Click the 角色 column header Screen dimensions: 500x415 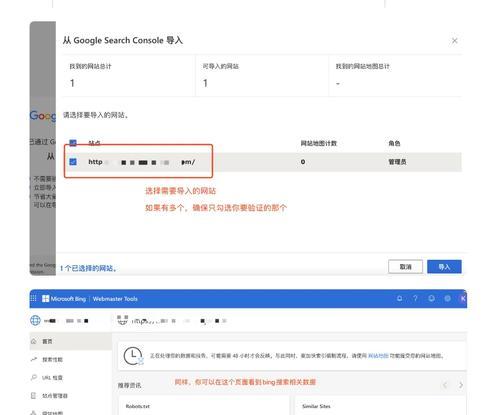click(394, 143)
